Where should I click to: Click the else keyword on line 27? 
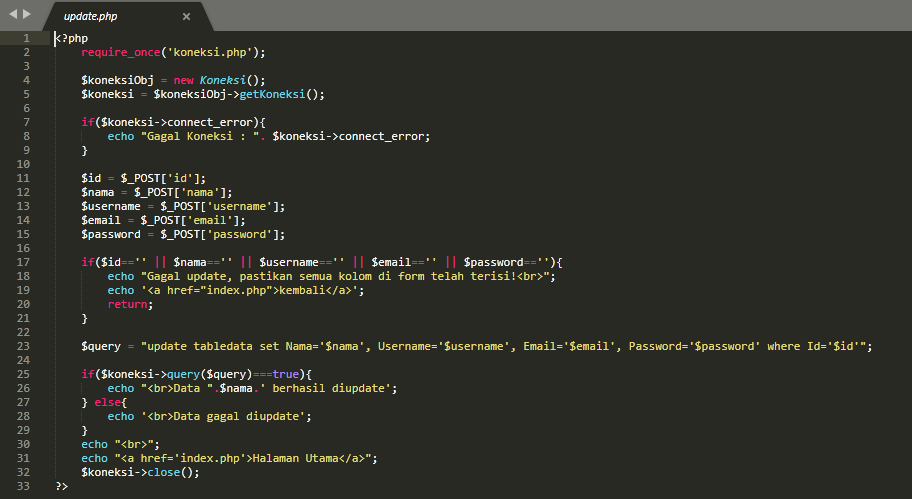(107, 402)
